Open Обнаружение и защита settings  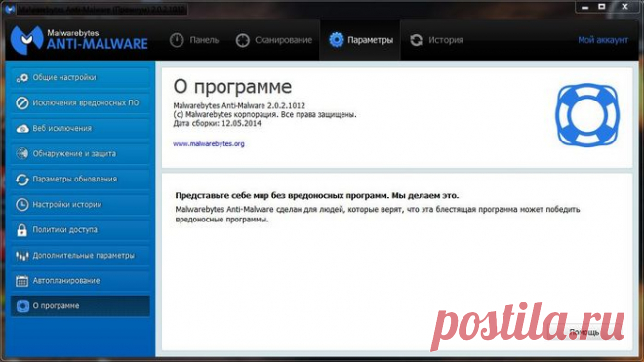(80, 153)
